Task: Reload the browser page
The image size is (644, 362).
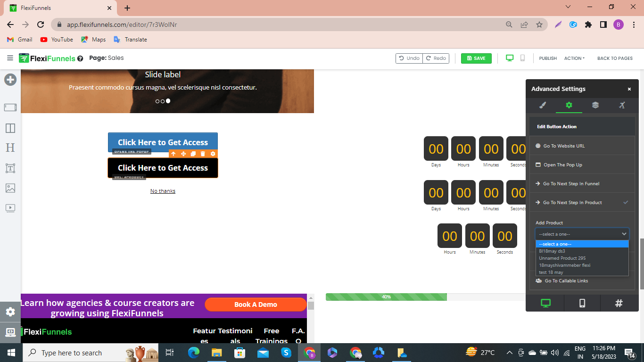Action: point(41,25)
